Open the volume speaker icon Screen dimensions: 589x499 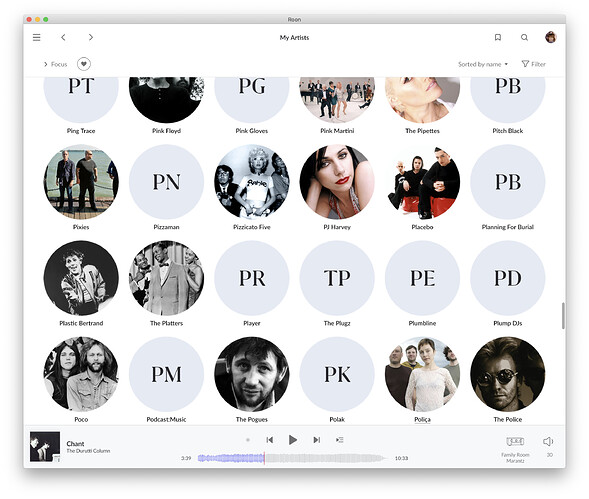548,442
